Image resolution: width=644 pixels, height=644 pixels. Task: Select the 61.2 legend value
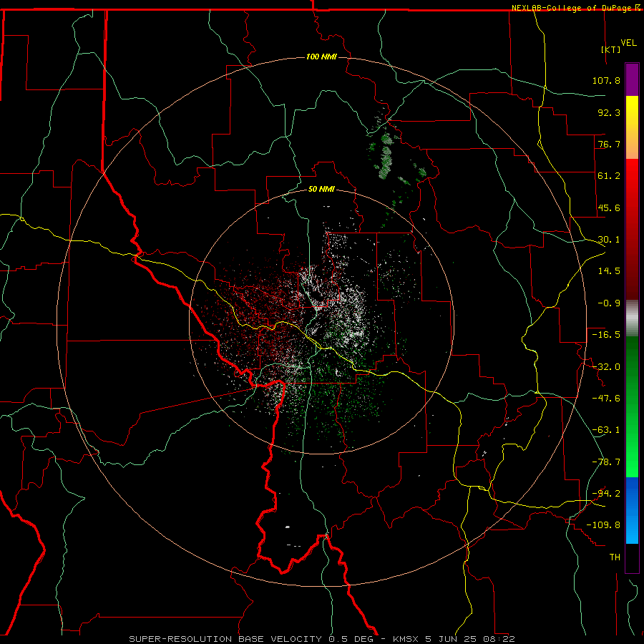609,176
